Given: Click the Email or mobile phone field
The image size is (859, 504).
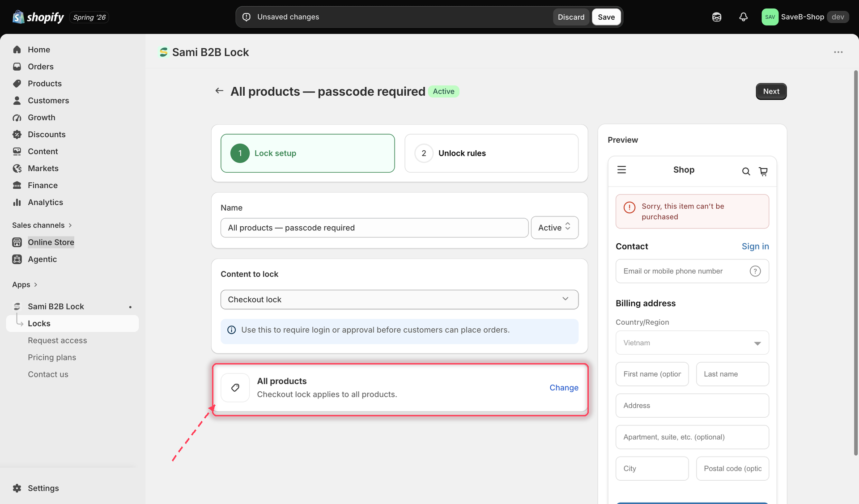Looking at the screenshot, I should pyautogui.click(x=692, y=271).
